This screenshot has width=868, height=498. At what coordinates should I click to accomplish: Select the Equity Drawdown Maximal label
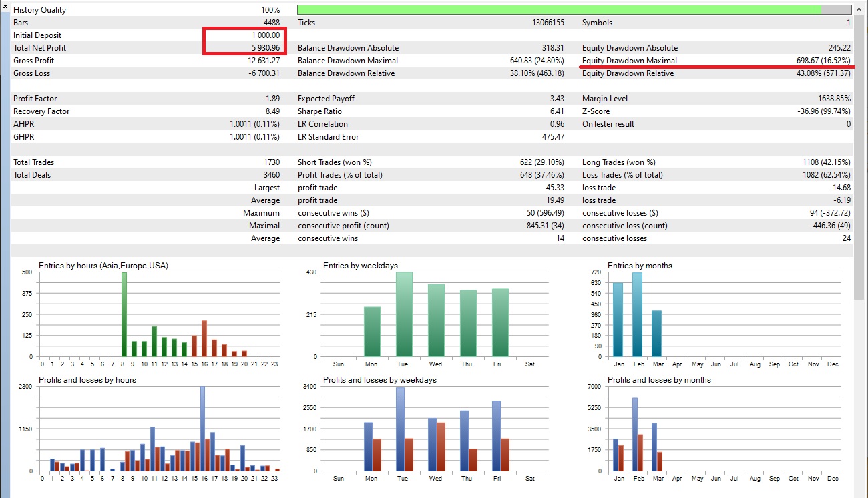[629, 61]
